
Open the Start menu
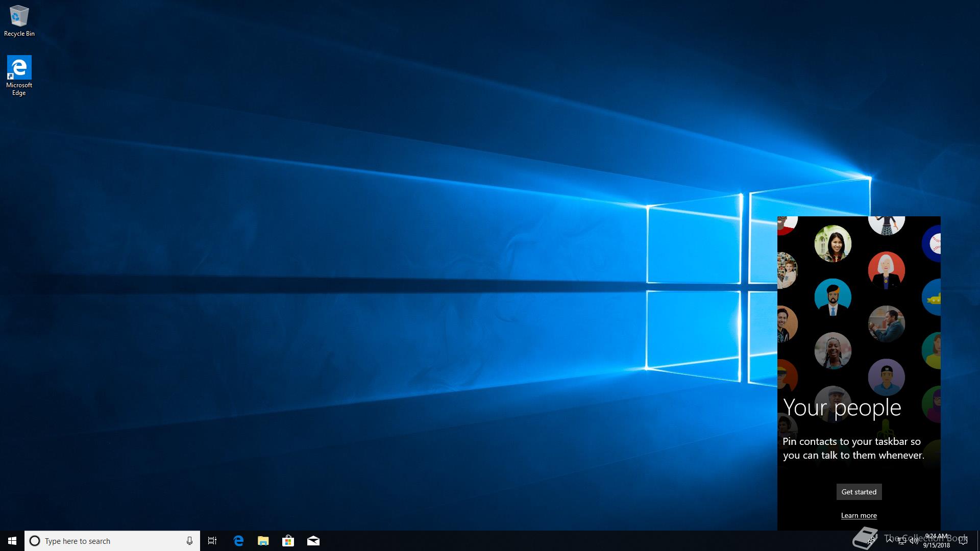12,541
